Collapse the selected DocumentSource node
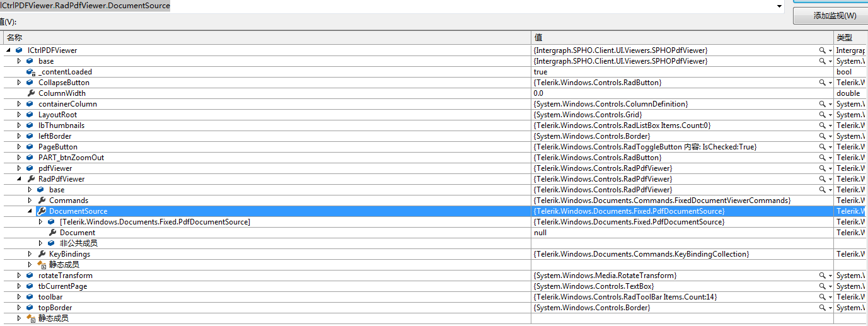Viewport: 868px width, 326px height. 30,211
